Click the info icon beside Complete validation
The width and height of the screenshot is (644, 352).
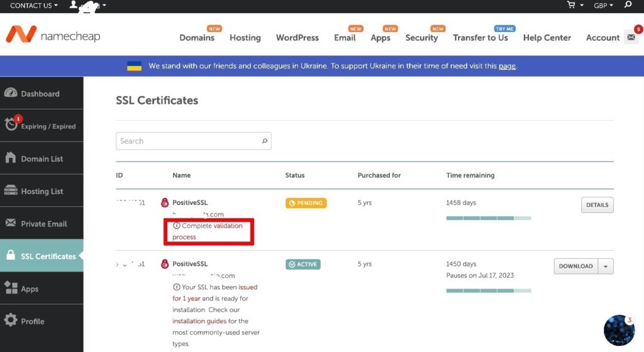coord(177,226)
